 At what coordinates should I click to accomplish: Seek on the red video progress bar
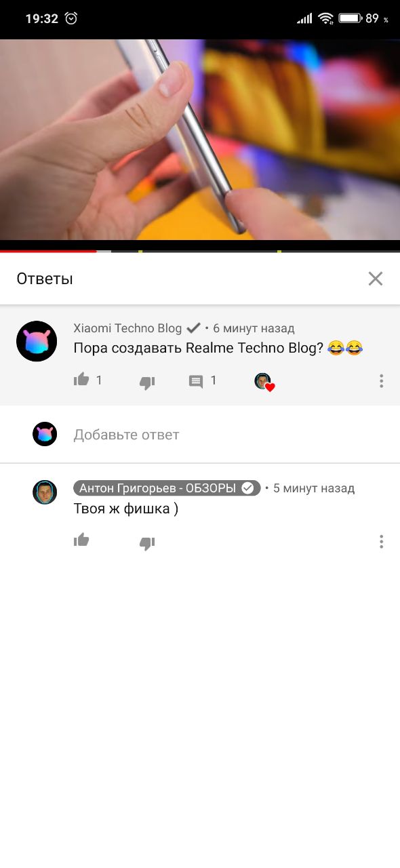point(200,252)
